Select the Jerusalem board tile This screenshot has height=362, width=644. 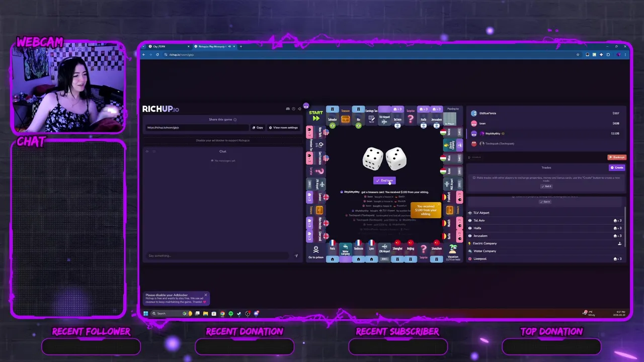(437, 116)
